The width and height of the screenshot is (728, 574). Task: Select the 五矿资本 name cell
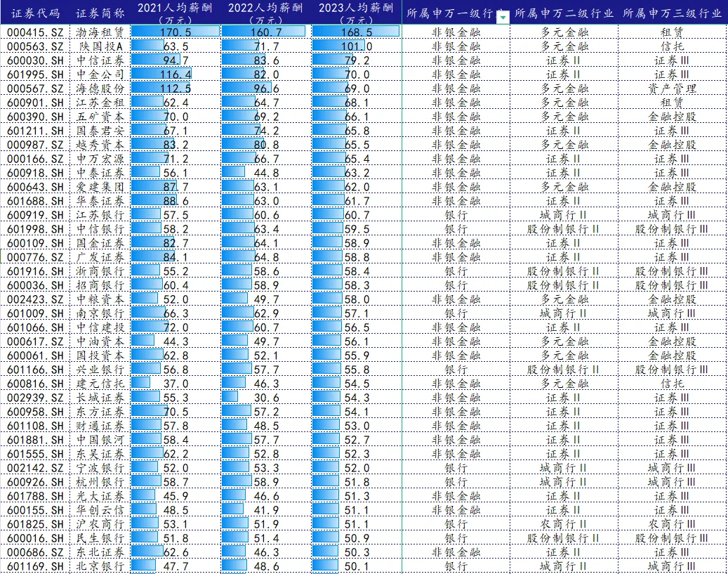pyautogui.click(x=100, y=117)
